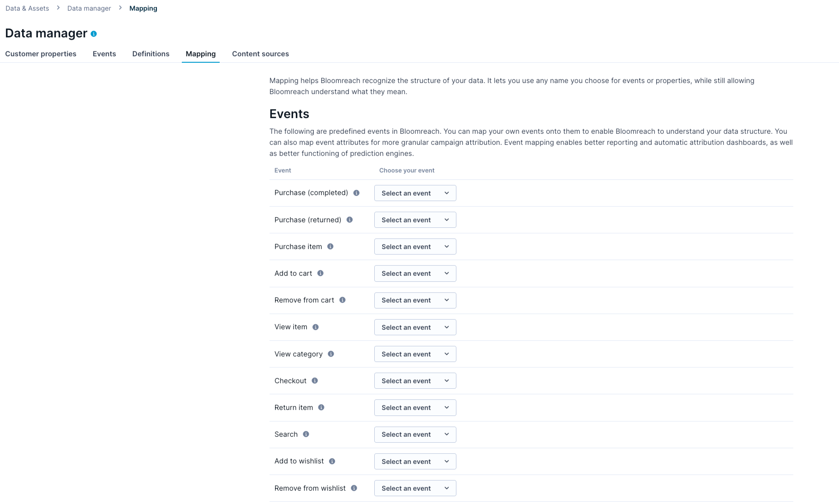This screenshot has height=504, width=839.
Task: Click the Checkout info icon
Action: pyautogui.click(x=314, y=380)
